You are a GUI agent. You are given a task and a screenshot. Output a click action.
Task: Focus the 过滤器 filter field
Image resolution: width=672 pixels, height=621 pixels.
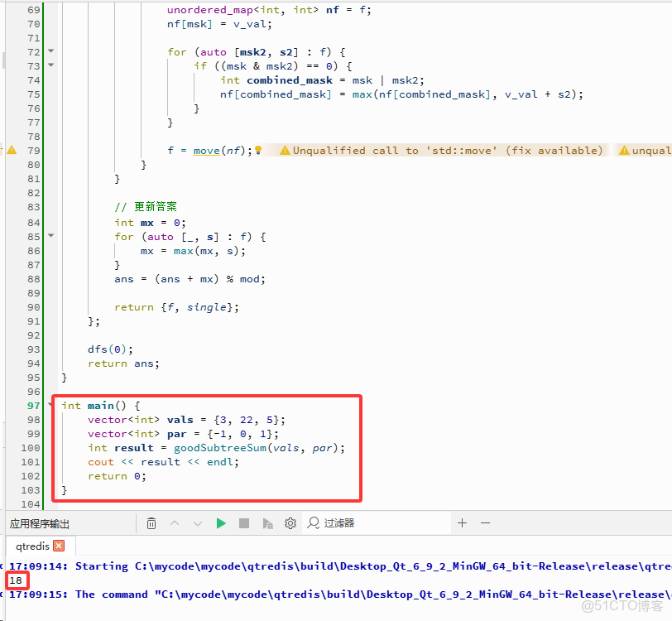[377, 523]
